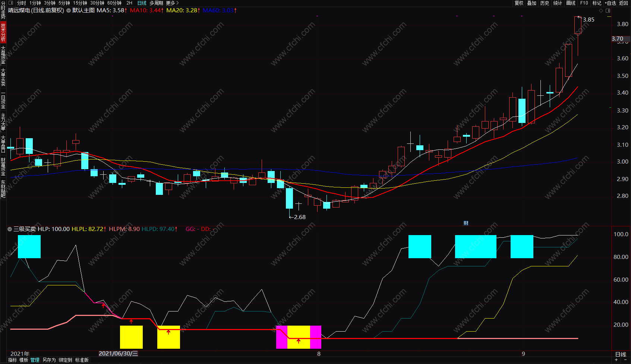Click the 指标 button at bottom
This screenshot has width=631, height=364.
pyautogui.click(x=13, y=360)
